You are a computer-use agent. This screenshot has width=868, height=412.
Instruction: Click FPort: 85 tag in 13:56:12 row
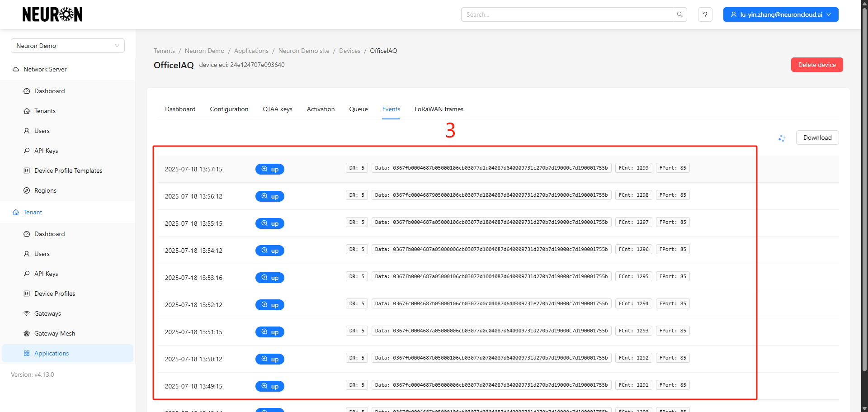(x=673, y=195)
